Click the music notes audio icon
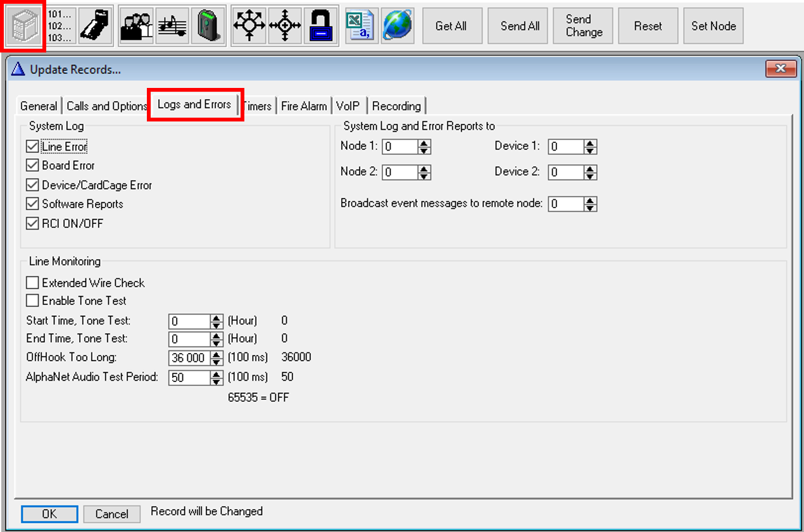The width and height of the screenshot is (804, 532). point(172,26)
